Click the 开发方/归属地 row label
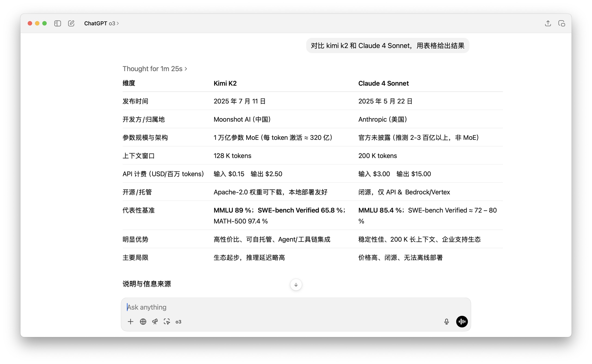592x364 pixels. [x=144, y=119]
